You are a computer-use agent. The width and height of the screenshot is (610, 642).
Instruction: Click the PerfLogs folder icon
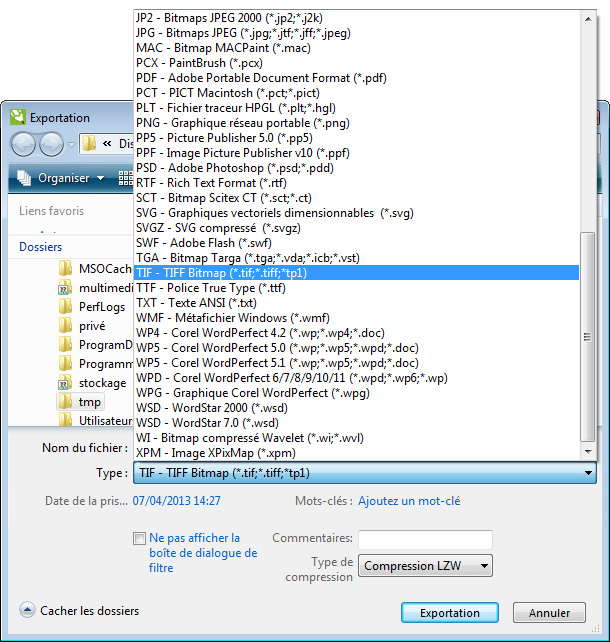(x=66, y=306)
